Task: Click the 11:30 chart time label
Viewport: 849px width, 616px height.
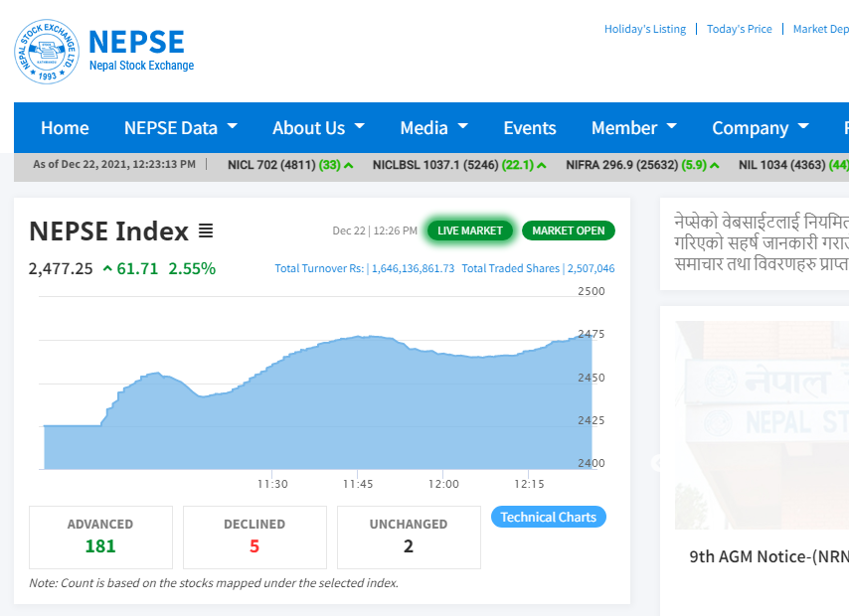Action: (272, 484)
